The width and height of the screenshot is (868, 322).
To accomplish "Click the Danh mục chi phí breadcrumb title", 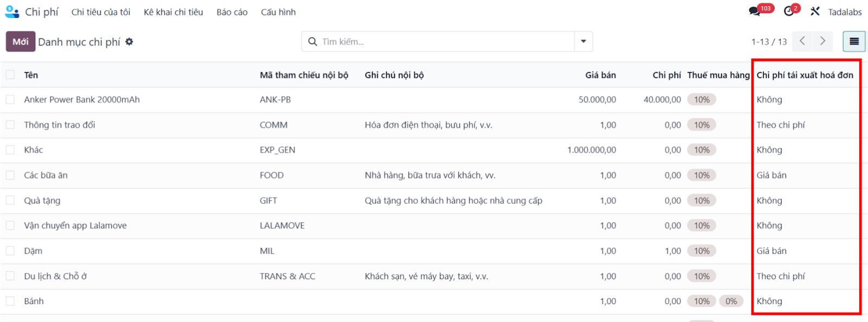I will point(79,42).
